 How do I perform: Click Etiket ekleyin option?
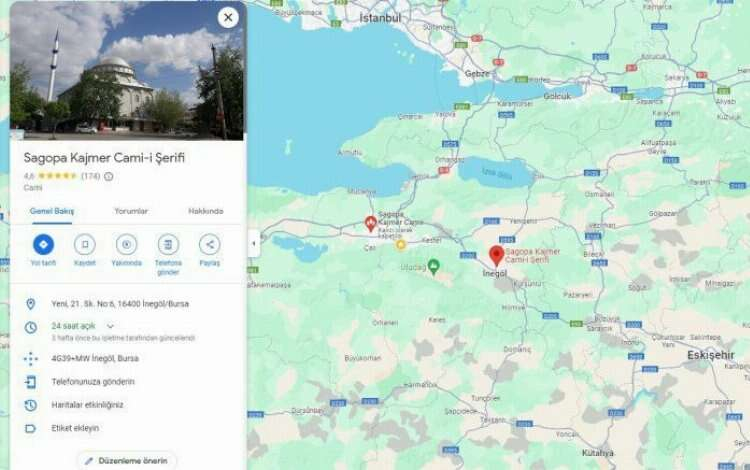click(x=75, y=428)
